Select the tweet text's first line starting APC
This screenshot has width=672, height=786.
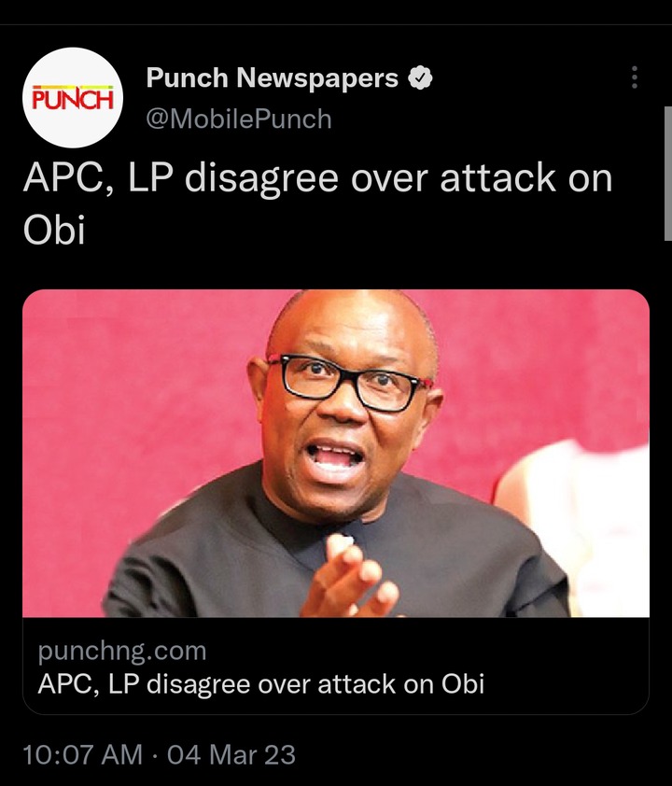[x=317, y=178]
